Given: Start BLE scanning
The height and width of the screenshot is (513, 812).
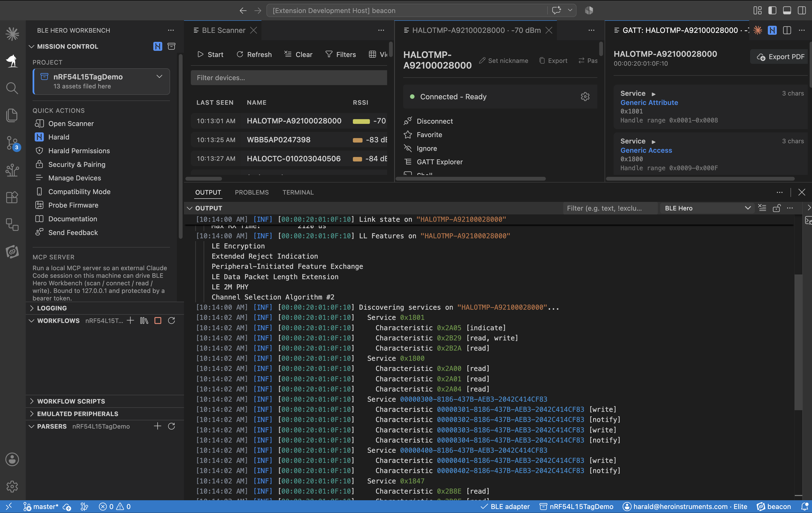Looking at the screenshot, I should (210, 54).
